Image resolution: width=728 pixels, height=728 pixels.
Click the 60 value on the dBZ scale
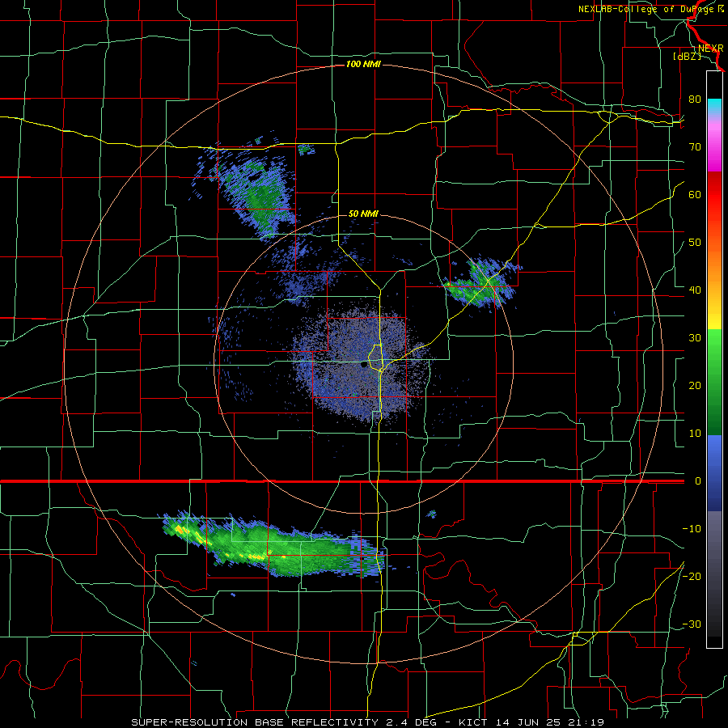(695, 194)
